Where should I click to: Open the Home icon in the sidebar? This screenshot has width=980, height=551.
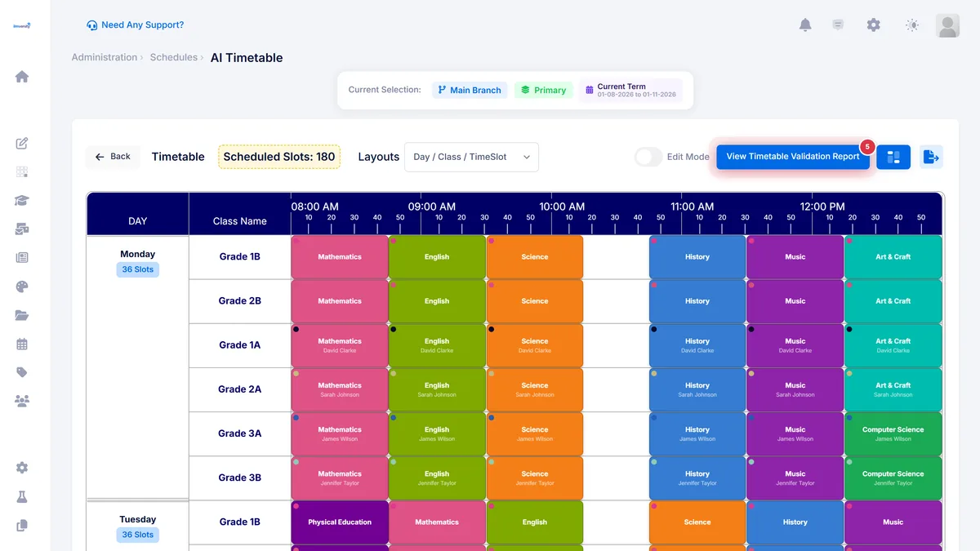tap(22, 77)
